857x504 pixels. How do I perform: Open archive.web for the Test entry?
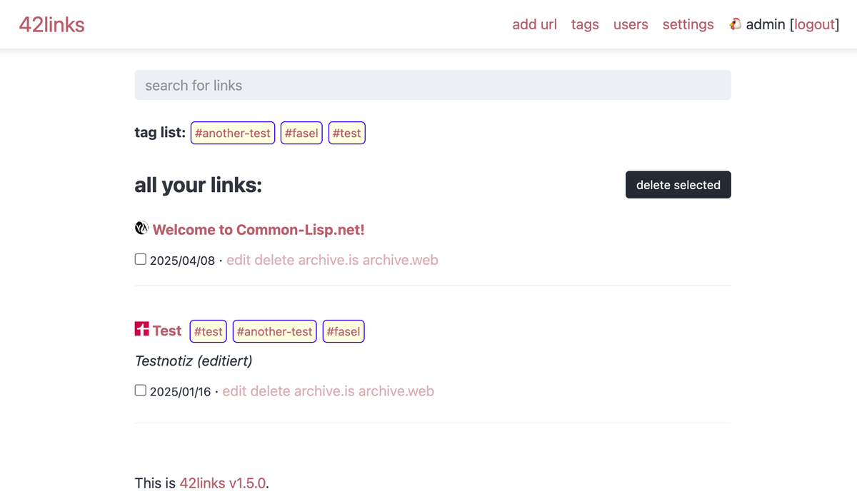396,391
